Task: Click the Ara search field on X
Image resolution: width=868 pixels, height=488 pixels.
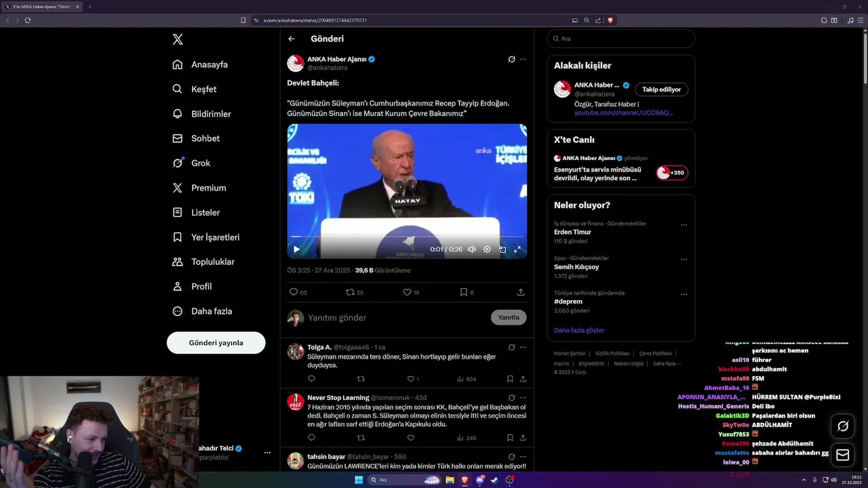Action: 620,39
